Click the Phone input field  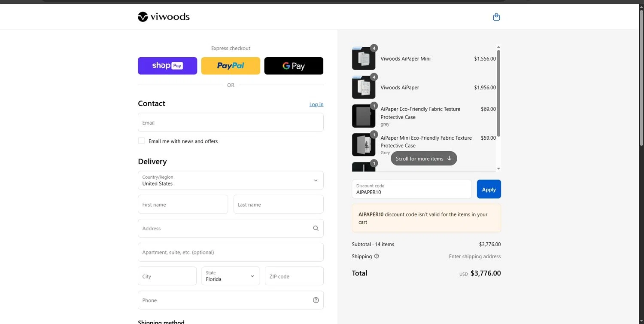tap(231, 300)
